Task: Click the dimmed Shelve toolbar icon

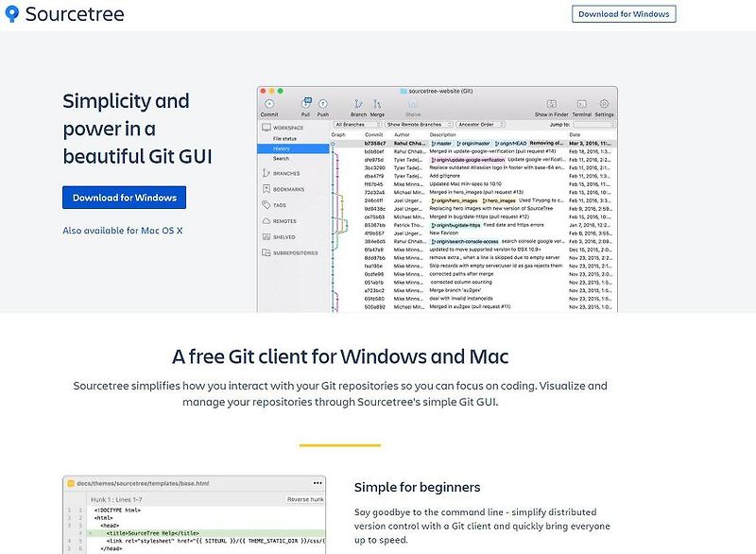Action: pyautogui.click(x=413, y=104)
